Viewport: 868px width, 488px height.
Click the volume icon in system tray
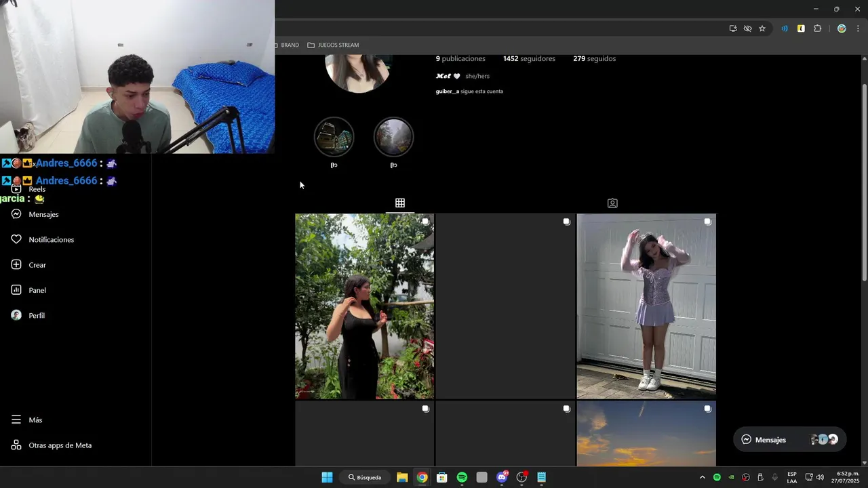pyautogui.click(x=821, y=477)
